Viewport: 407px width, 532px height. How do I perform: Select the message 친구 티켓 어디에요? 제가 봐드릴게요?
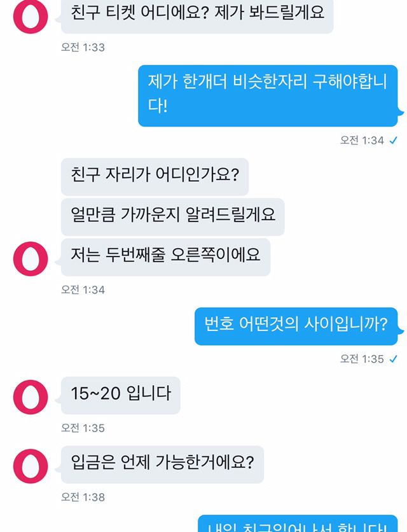tap(197, 15)
